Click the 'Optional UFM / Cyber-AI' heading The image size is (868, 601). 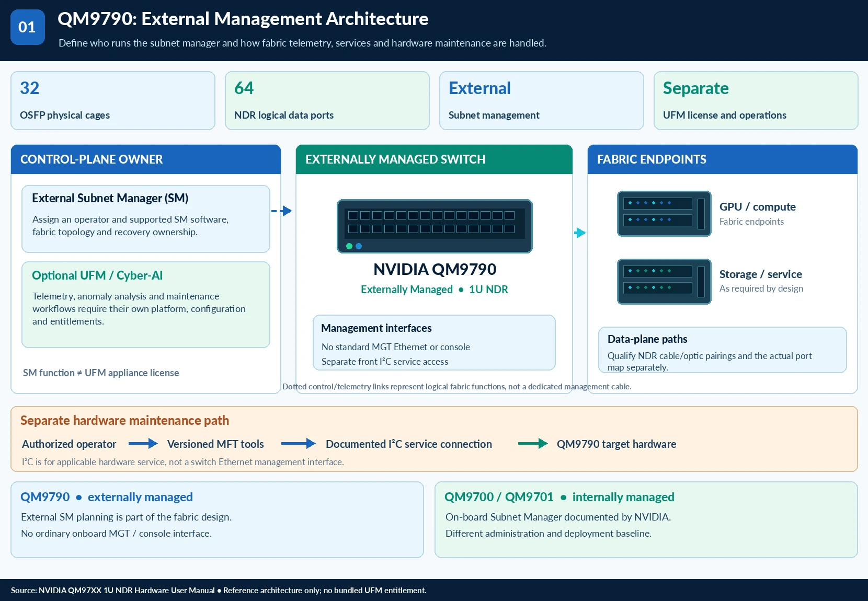point(97,275)
